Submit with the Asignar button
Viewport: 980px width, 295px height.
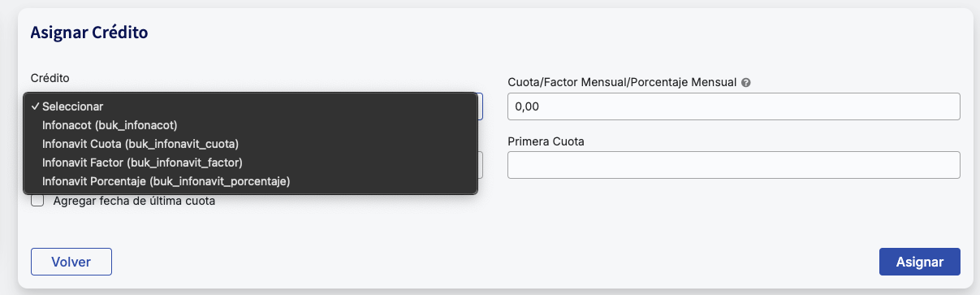(919, 262)
